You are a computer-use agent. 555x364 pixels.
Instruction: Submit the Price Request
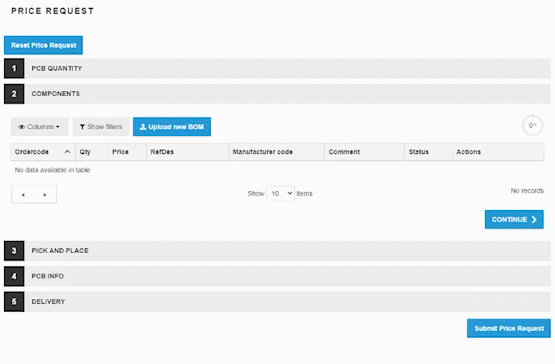click(509, 328)
